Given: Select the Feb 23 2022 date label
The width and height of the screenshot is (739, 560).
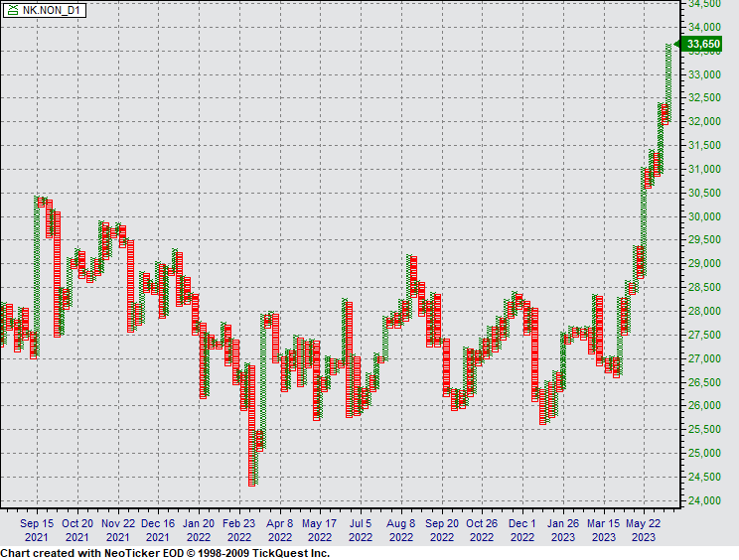Looking at the screenshot, I should pos(238,530).
